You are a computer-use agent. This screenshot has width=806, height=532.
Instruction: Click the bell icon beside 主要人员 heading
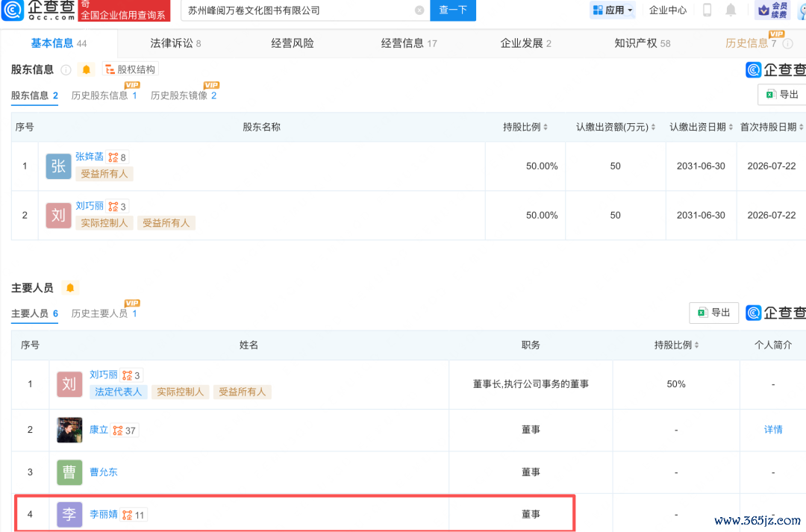click(x=70, y=288)
